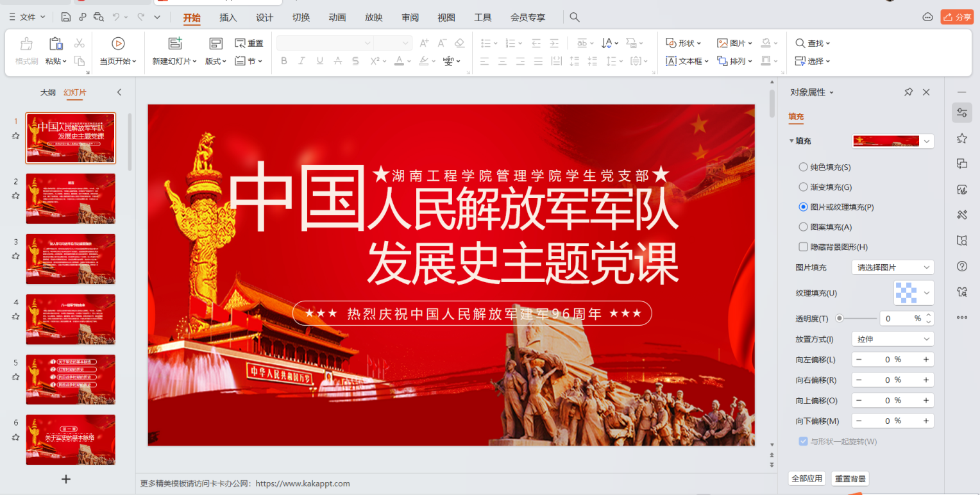The width and height of the screenshot is (980, 495).
Task: Start slideshow from current slide icon
Action: coord(118,44)
